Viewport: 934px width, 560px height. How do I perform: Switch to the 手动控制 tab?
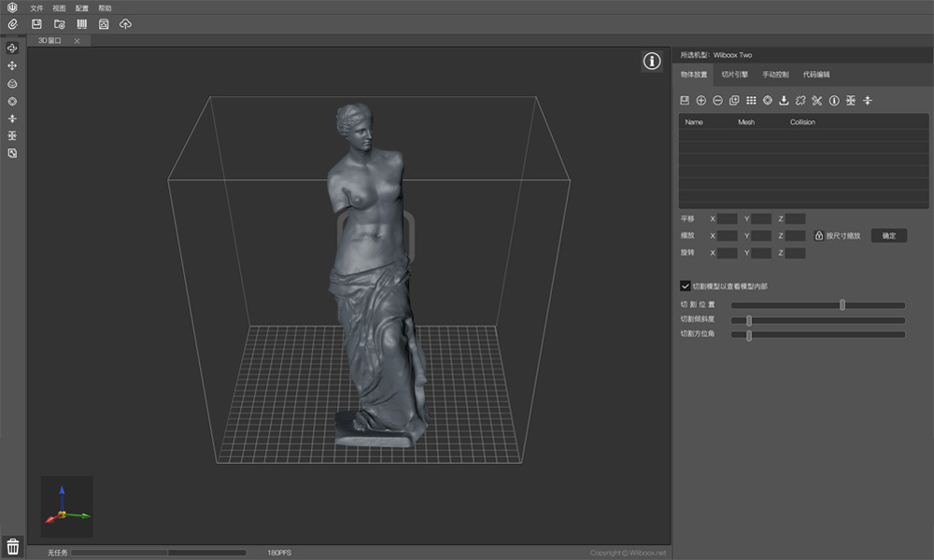775,75
